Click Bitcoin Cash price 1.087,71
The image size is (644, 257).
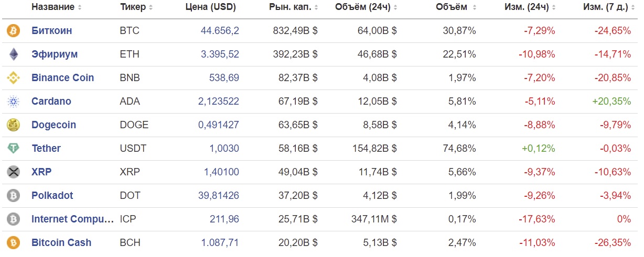pos(220,243)
